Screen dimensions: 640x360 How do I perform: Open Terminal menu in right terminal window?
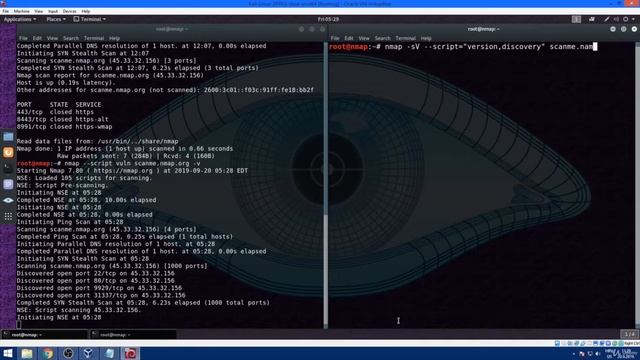pyautogui.click(x=406, y=38)
